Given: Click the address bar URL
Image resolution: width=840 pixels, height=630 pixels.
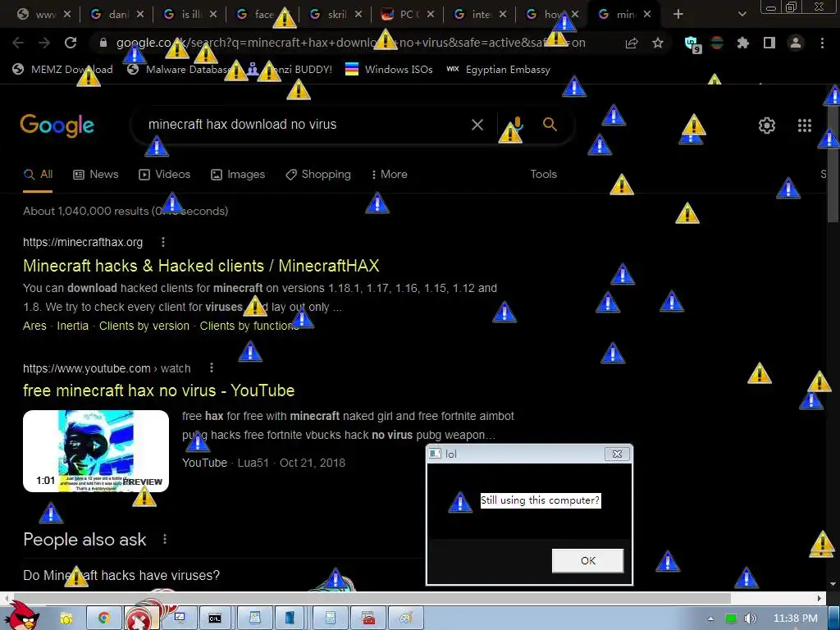Looking at the screenshot, I should click(x=350, y=43).
